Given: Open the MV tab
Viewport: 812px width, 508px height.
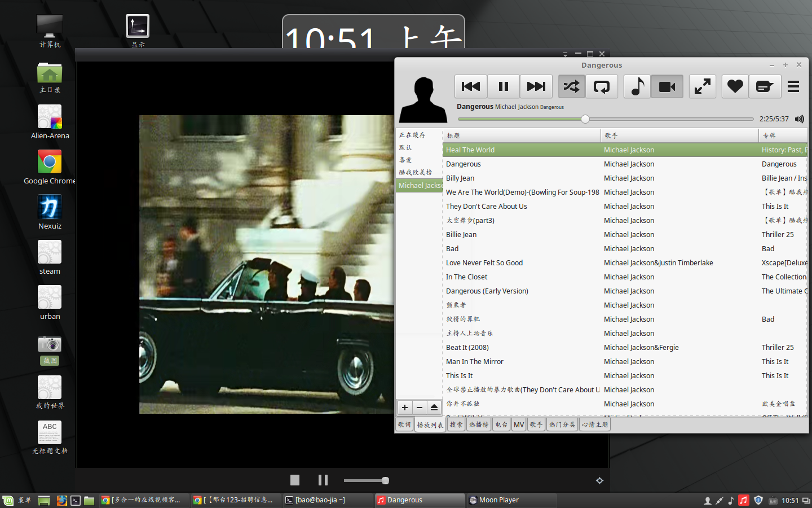Looking at the screenshot, I should click(x=519, y=424).
